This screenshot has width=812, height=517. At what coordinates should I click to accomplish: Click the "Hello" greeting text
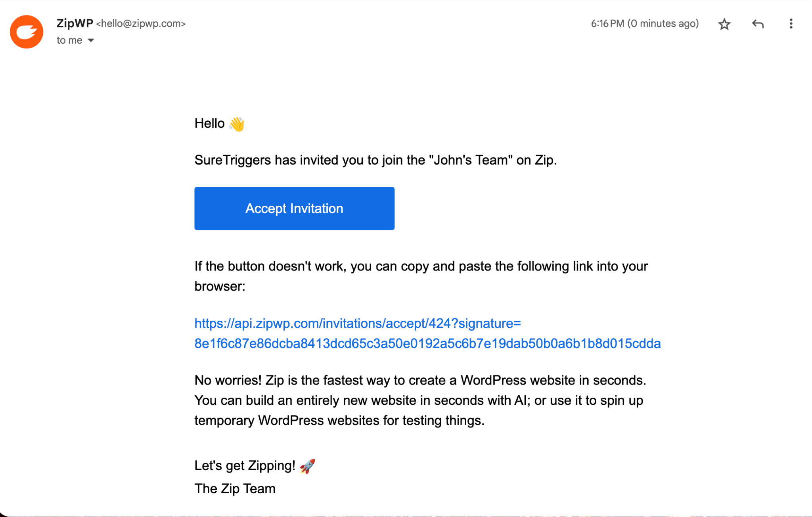tap(209, 124)
